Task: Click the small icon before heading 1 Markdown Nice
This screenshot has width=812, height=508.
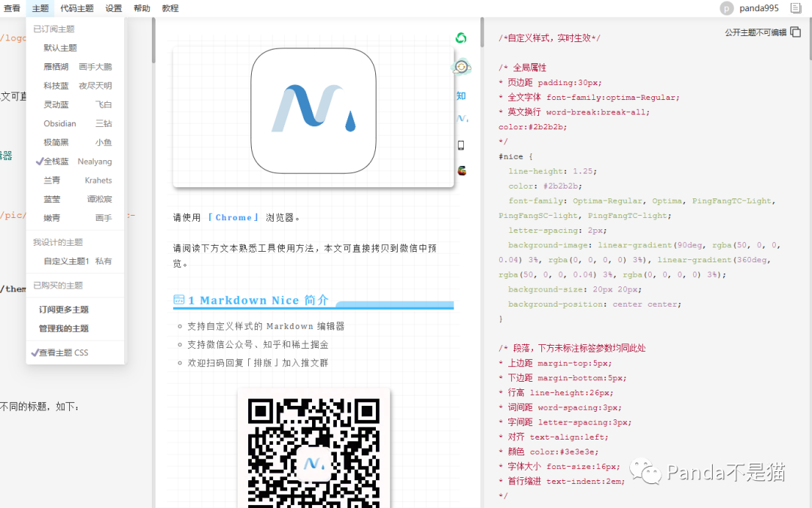Action: [179, 299]
